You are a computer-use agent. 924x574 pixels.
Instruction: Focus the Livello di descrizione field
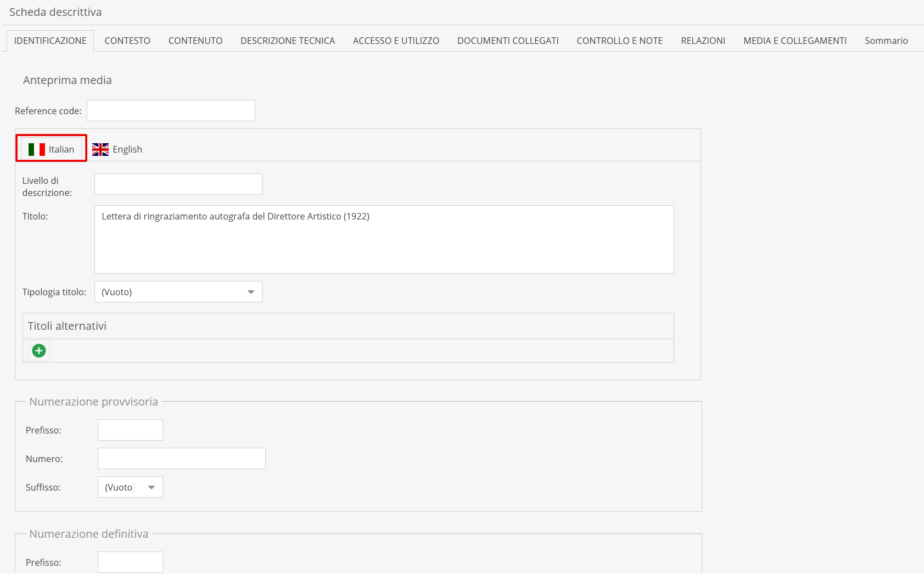click(178, 184)
